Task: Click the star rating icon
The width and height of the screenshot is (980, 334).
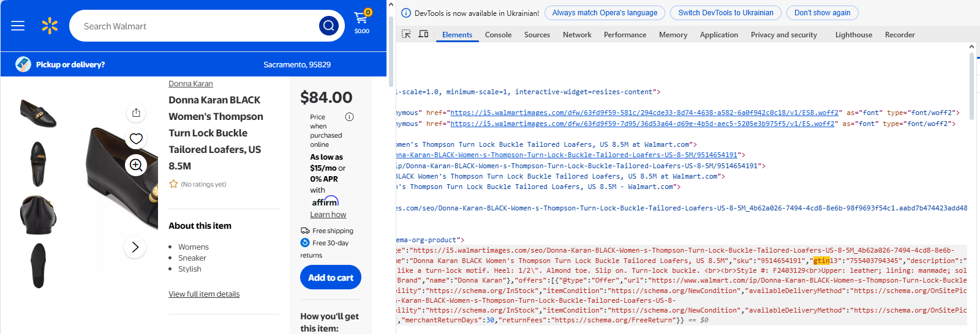Action: pos(173,184)
